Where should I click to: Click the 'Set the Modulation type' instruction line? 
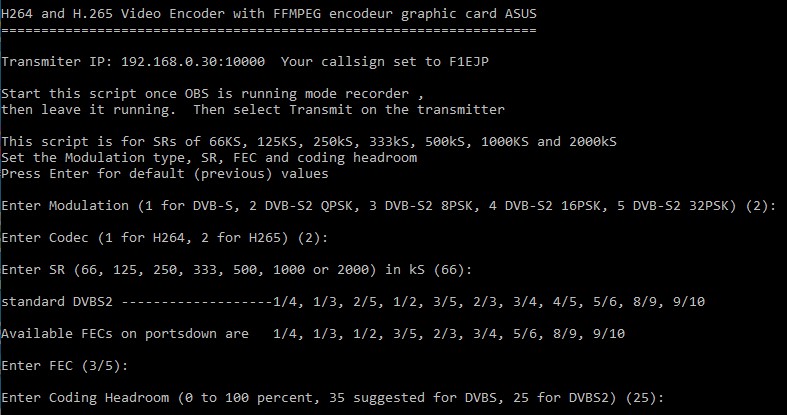[x=209, y=158]
